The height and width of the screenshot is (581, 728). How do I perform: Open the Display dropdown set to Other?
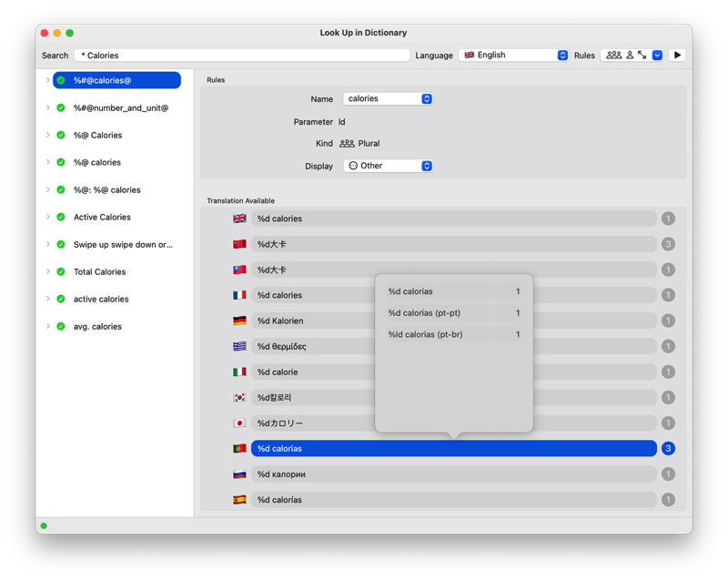click(x=388, y=167)
